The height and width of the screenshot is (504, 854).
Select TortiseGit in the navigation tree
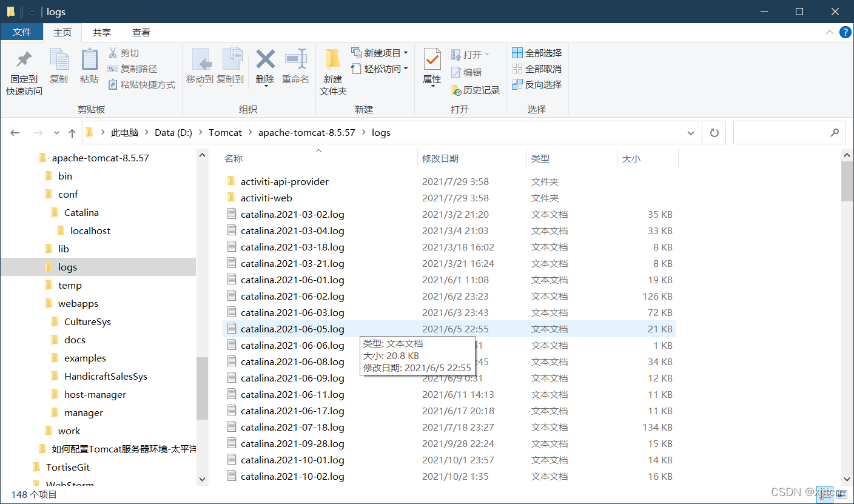tap(68, 467)
